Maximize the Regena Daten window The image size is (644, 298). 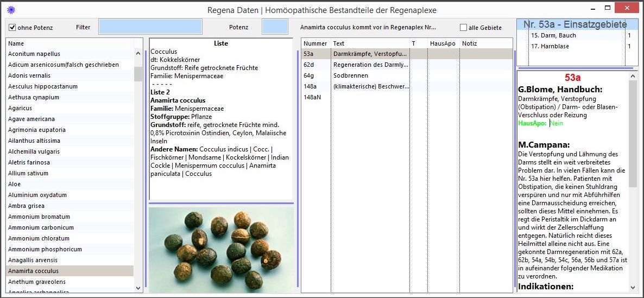(608, 8)
